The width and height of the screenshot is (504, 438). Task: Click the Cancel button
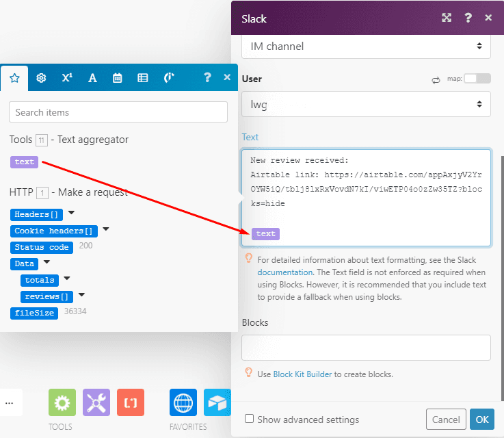[446, 419]
